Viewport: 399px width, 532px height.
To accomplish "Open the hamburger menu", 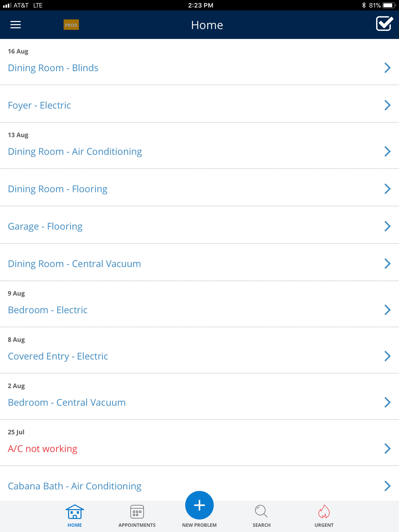I will click(15, 25).
